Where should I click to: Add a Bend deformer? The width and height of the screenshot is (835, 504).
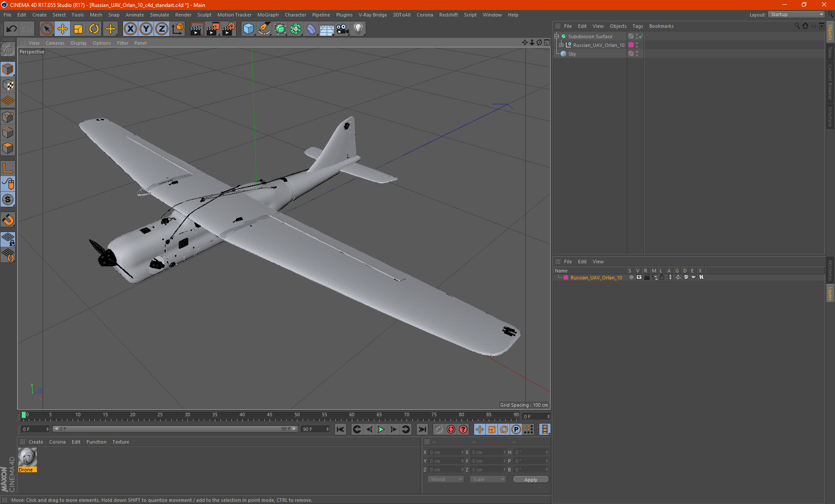311,29
